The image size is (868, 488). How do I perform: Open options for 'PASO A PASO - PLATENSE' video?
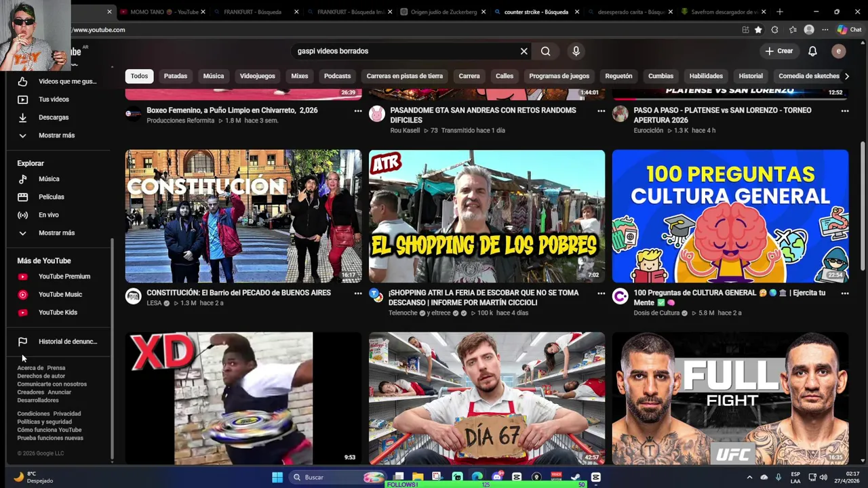[x=844, y=110]
